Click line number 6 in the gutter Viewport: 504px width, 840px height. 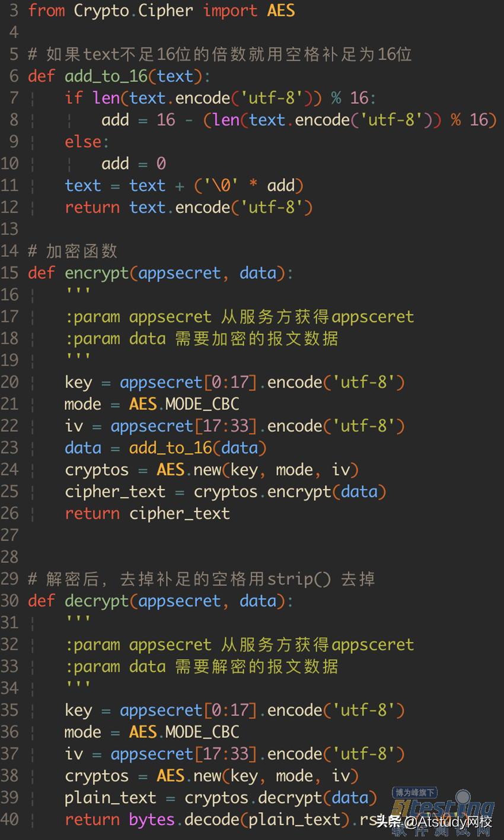[14, 76]
